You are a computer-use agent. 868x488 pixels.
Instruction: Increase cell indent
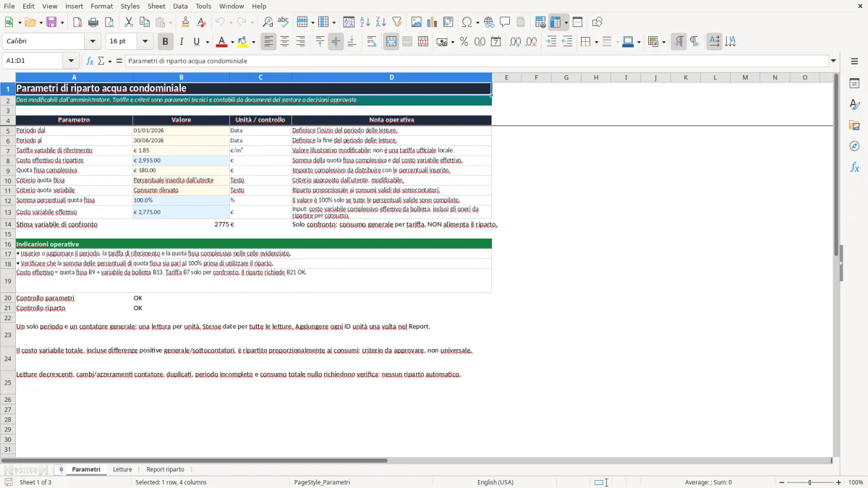coord(551,42)
